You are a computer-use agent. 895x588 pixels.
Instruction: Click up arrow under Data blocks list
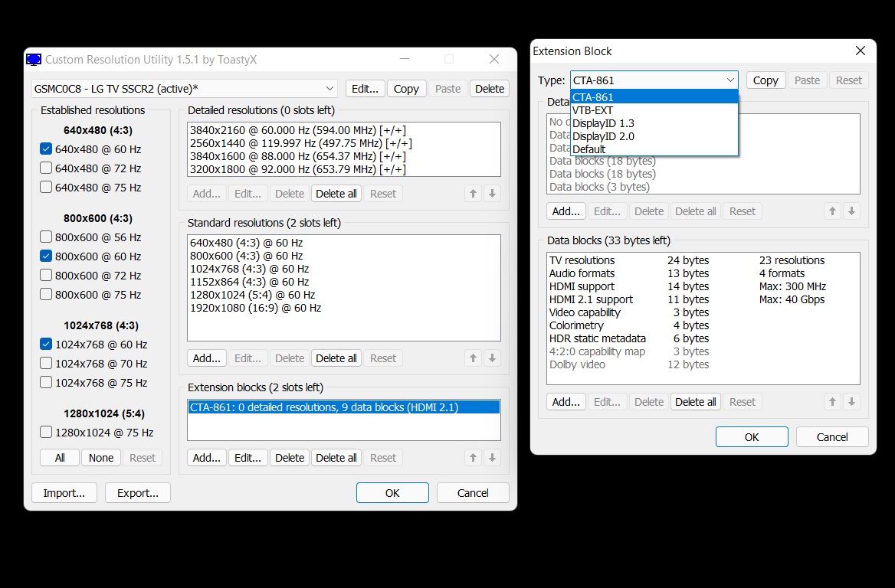[x=833, y=401]
